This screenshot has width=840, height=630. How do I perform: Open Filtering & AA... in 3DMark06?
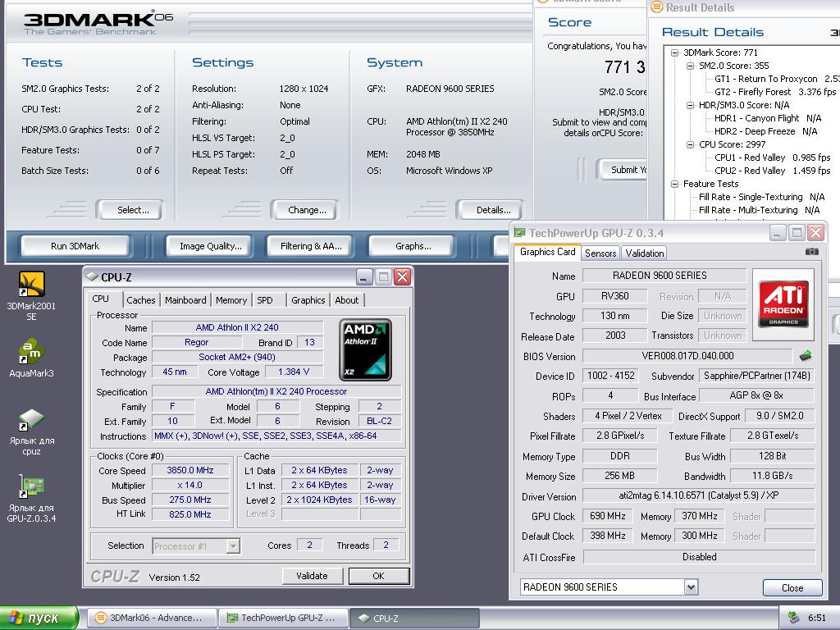[x=310, y=246]
